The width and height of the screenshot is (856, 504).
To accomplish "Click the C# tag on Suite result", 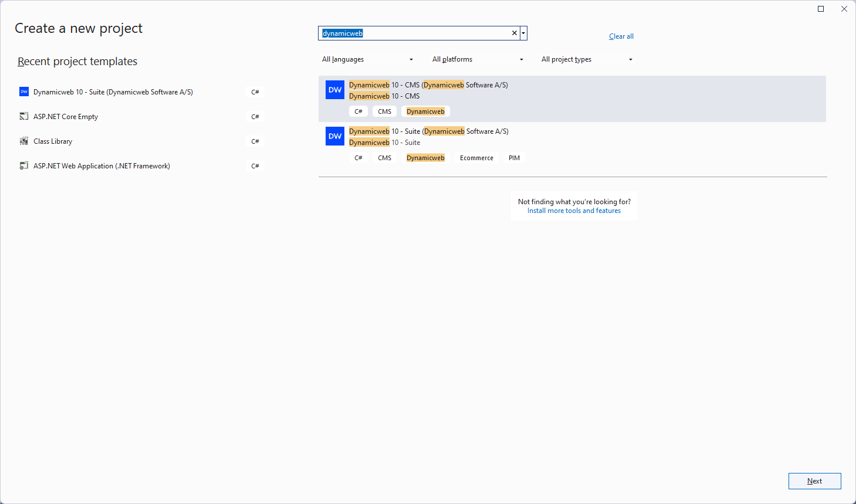I will tap(358, 158).
